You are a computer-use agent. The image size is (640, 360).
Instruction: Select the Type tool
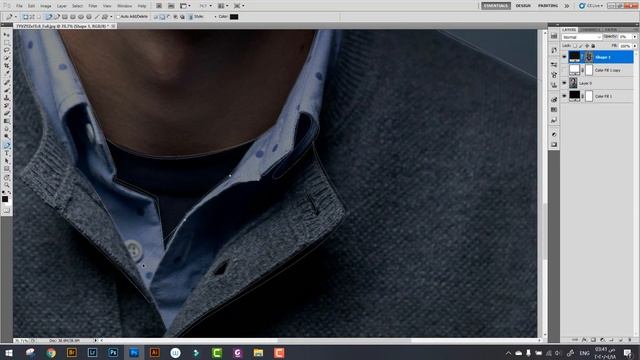(x=7, y=152)
